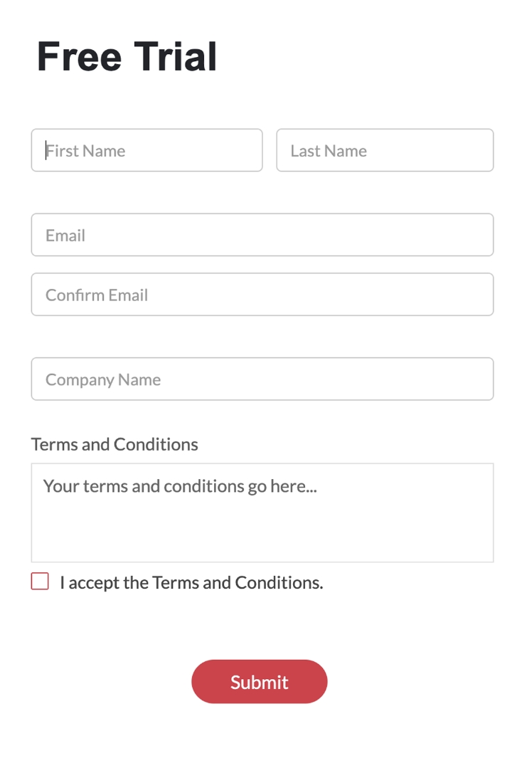This screenshot has height=773, width=532.
Task: Submit the free trial form
Action: pos(259,682)
